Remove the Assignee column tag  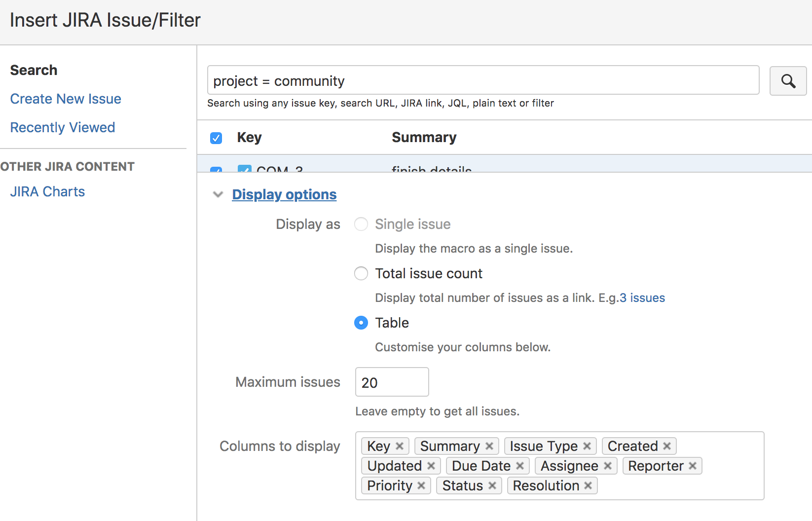[608, 465]
